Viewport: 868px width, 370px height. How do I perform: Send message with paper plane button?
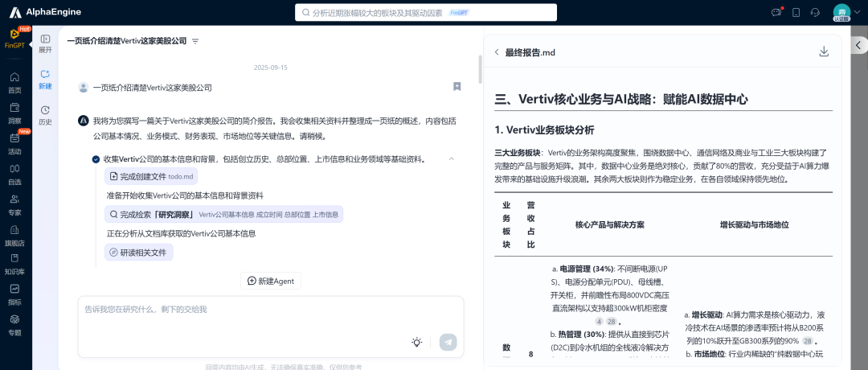[448, 343]
